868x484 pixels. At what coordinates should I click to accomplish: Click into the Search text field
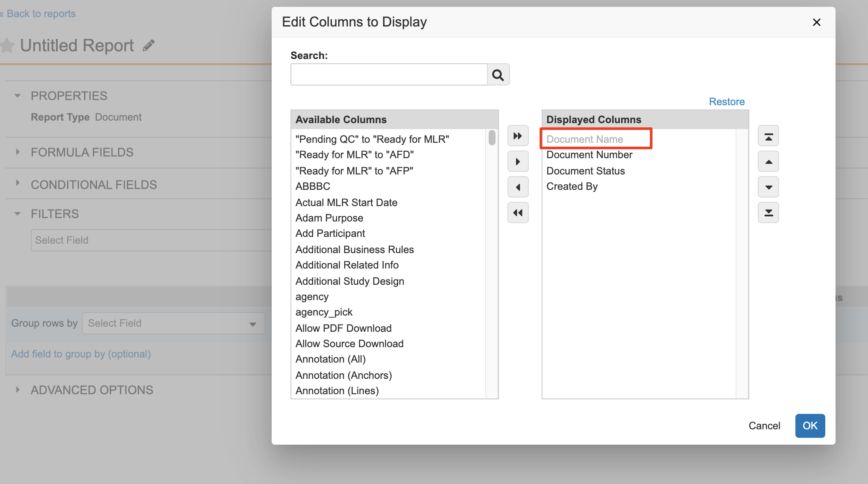tap(389, 75)
